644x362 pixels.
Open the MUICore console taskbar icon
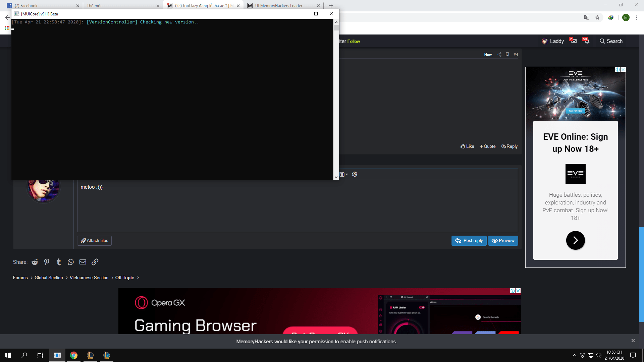click(x=57, y=355)
